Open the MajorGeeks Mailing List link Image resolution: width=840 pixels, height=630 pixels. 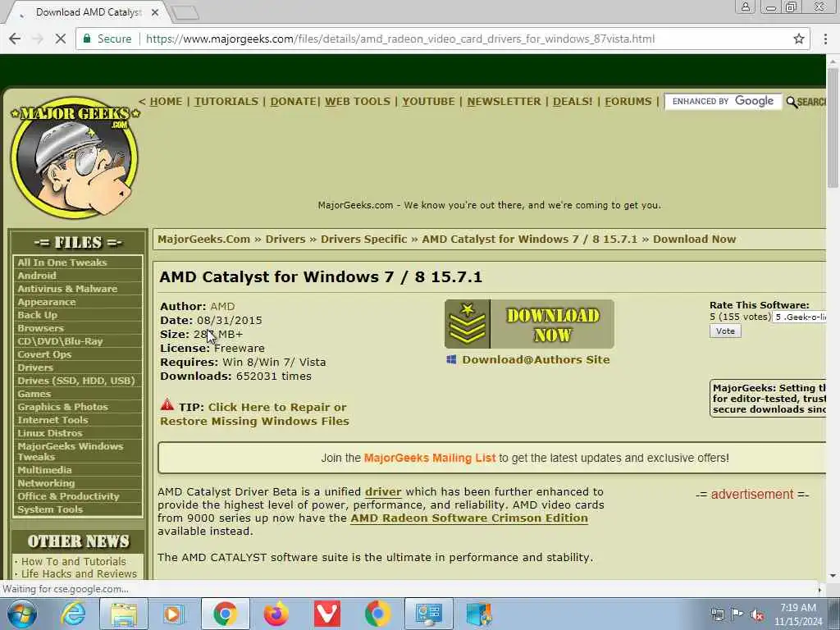pyautogui.click(x=430, y=458)
